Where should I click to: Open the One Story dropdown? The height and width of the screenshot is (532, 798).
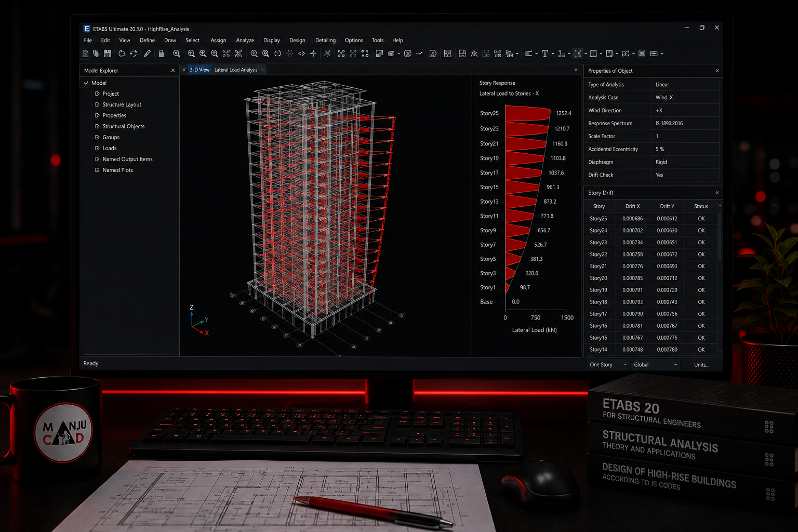click(x=608, y=365)
